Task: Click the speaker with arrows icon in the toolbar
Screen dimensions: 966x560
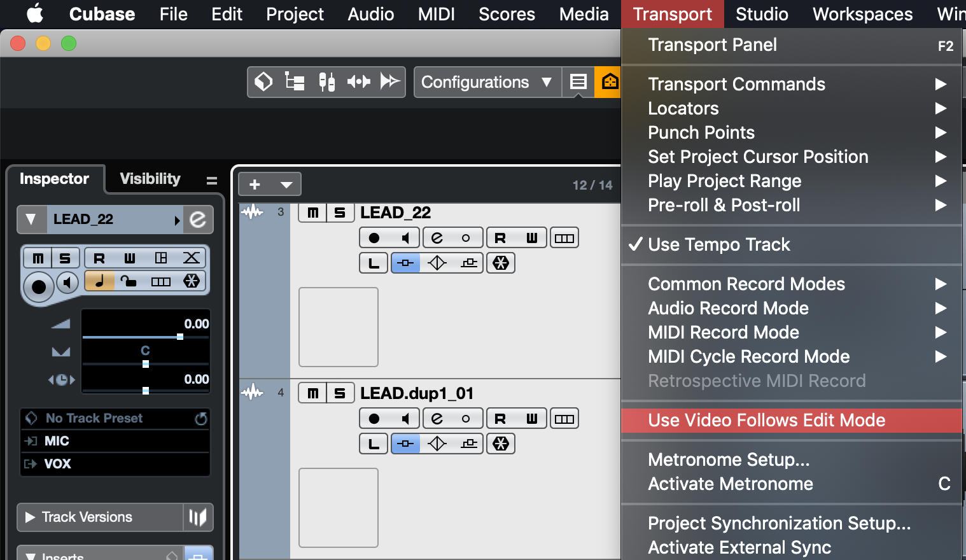Action: pyautogui.click(x=358, y=81)
